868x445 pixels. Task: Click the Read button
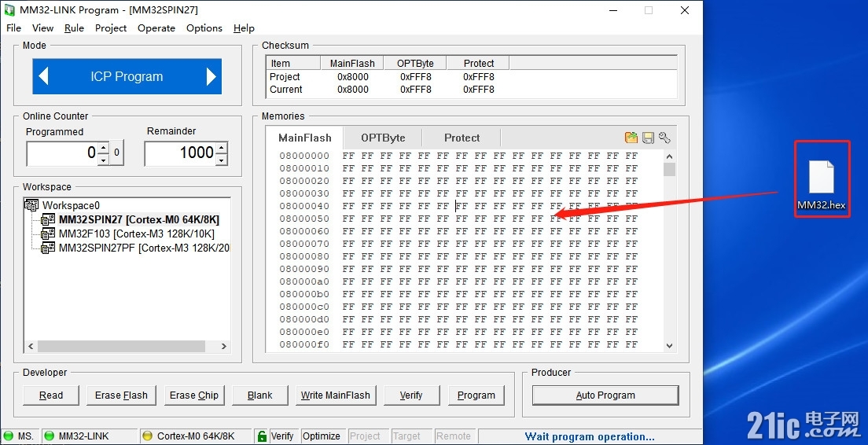click(x=51, y=395)
